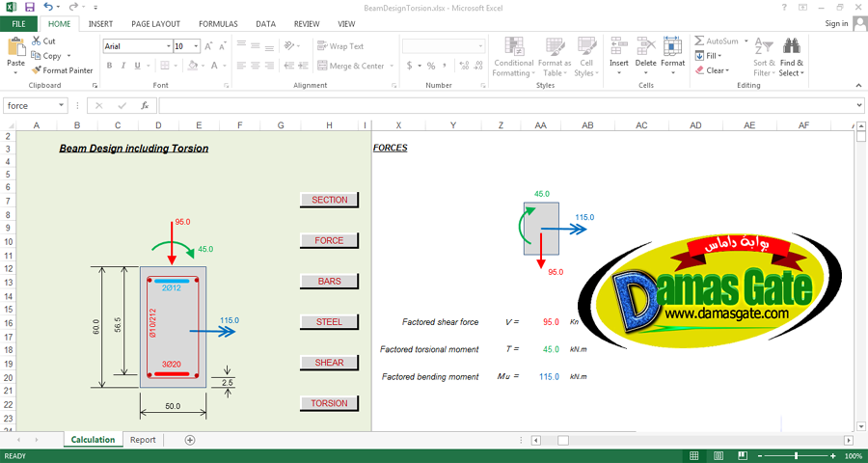Image resolution: width=868 pixels, height=463 pixels.
Task: Cut the selected cells
Action: point(43,41)
